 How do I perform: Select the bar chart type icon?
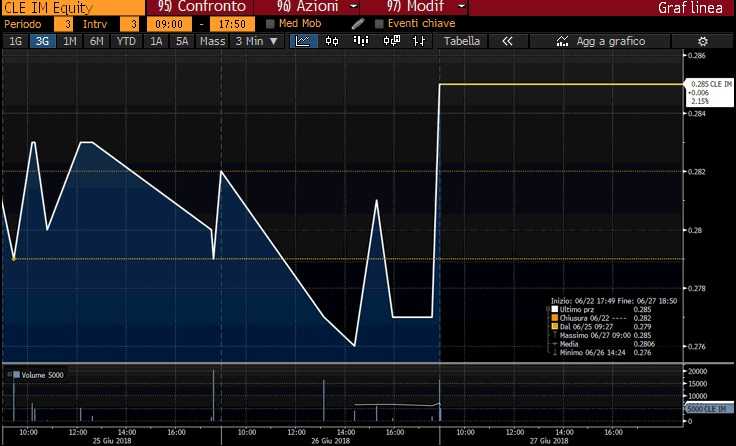click(360, 41)
